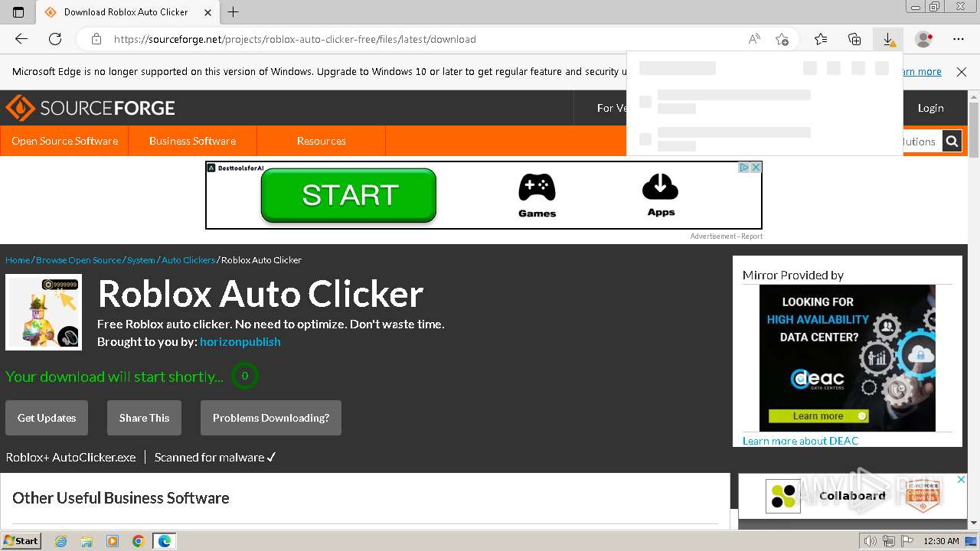Click the SourceForge logo

tap(90, 108)
